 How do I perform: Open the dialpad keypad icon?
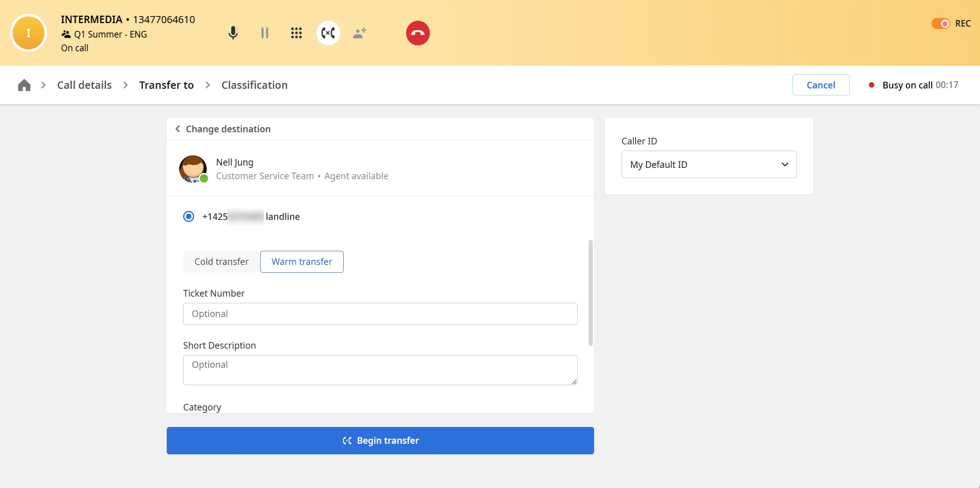click(296, 33)
